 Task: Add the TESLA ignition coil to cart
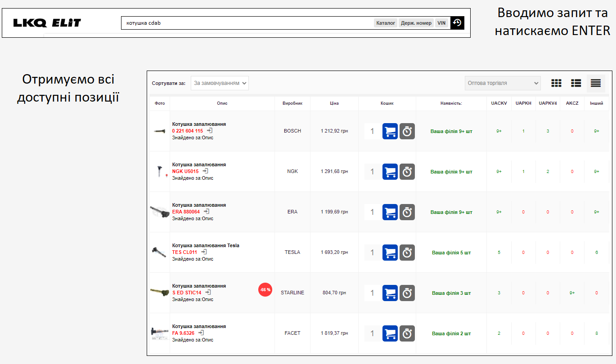pyautogui.click(x=390, y=253)
